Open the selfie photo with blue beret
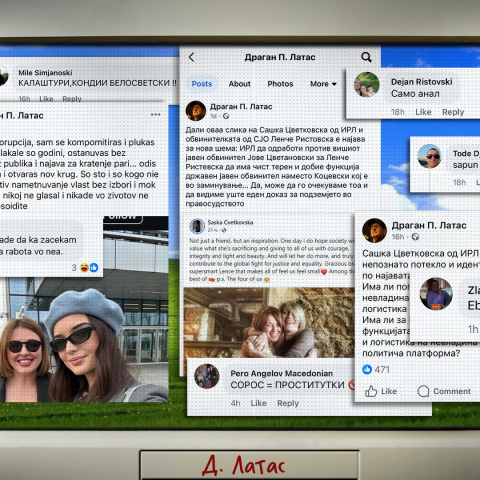This screenshot has height=480, width=480. click(84, 339)
